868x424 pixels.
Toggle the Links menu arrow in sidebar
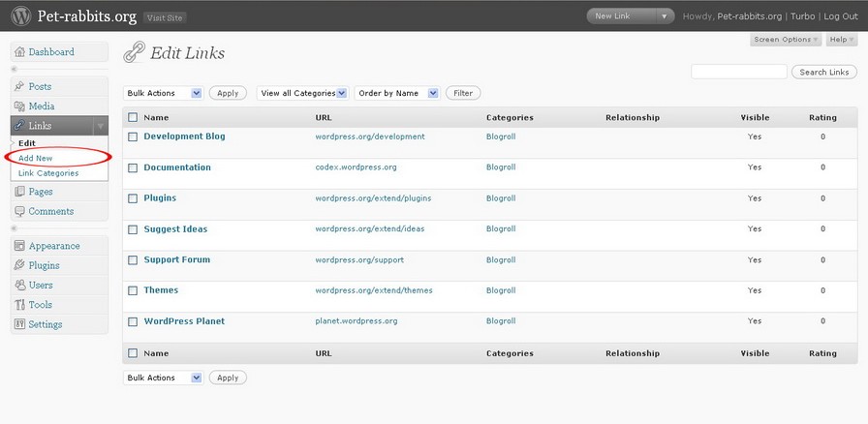(x=100, y=126)
